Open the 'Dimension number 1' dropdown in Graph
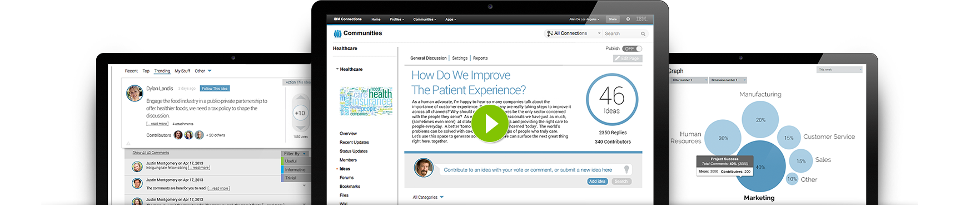 [728, 80]
